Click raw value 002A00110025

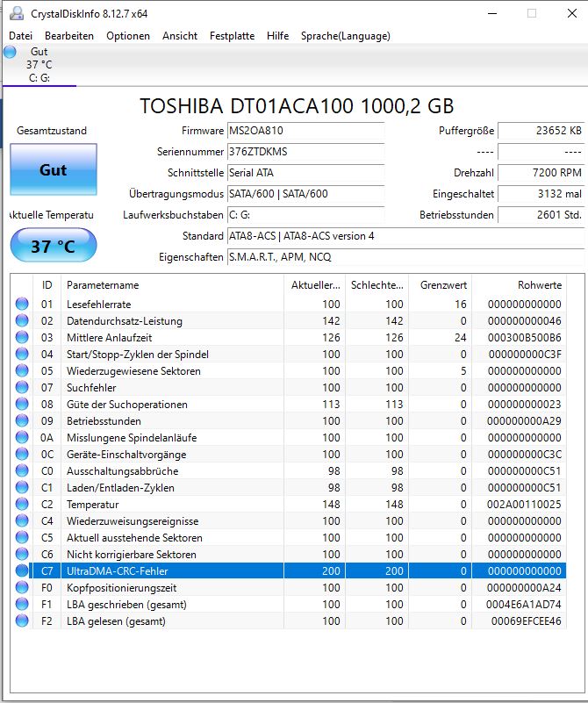[x=524, y=505]
